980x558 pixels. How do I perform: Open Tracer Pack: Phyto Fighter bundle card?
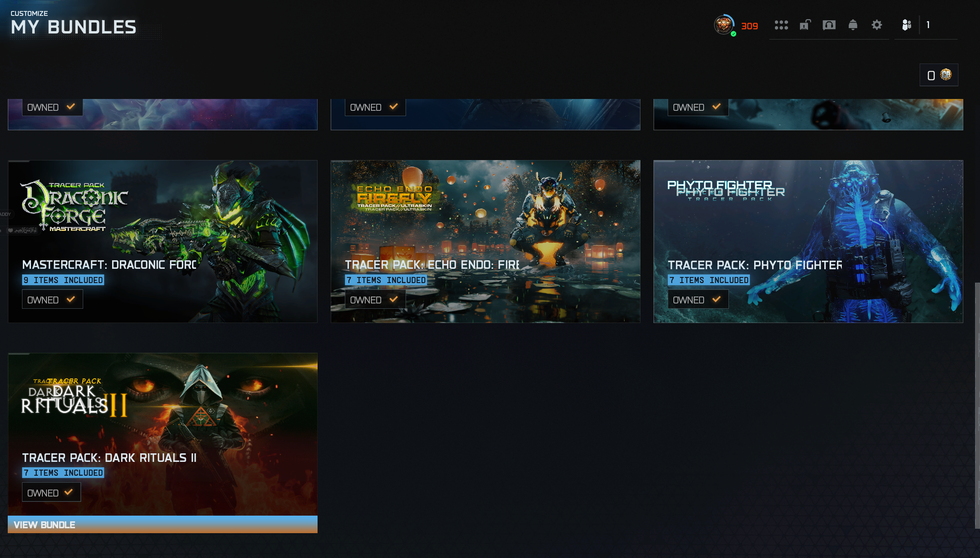click(808, 242)
